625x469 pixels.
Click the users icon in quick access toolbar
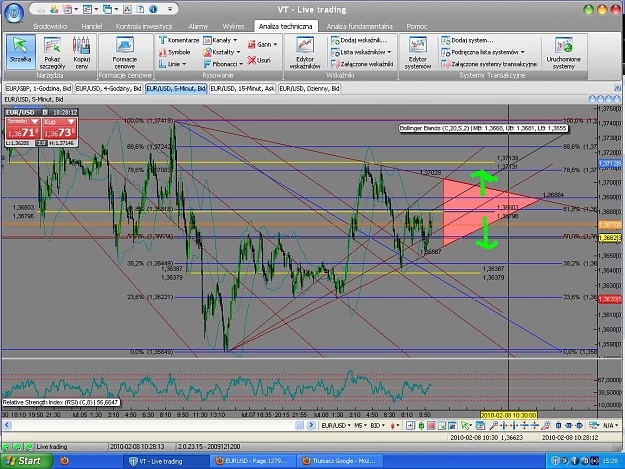(x=53, y=9)
